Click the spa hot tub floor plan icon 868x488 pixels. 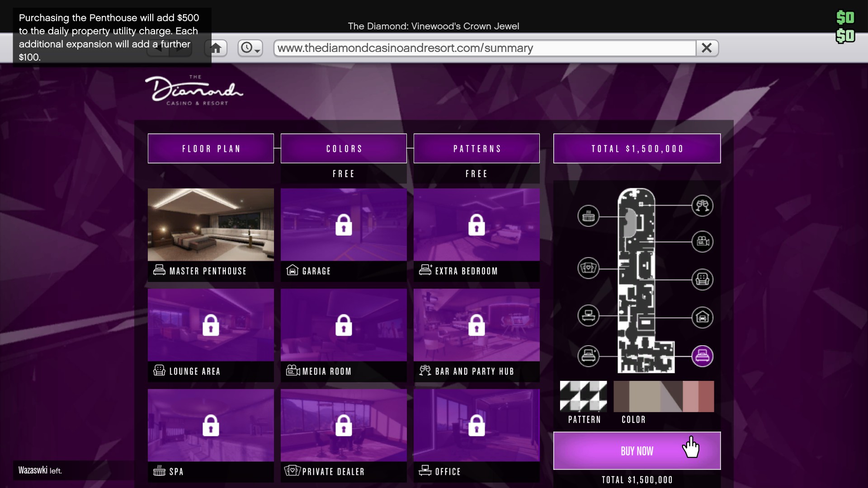coord(588,216)
